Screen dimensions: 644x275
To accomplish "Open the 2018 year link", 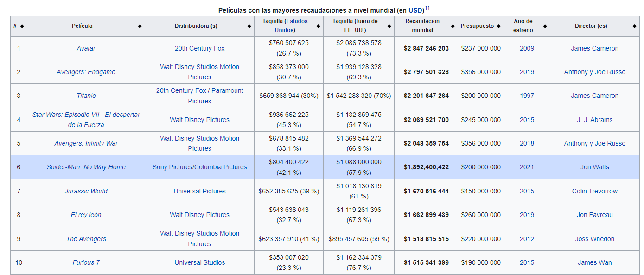I will coord(527,143).
